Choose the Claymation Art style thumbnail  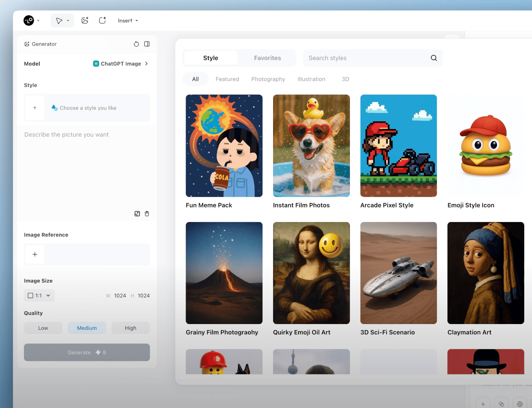tap(486, 273)
